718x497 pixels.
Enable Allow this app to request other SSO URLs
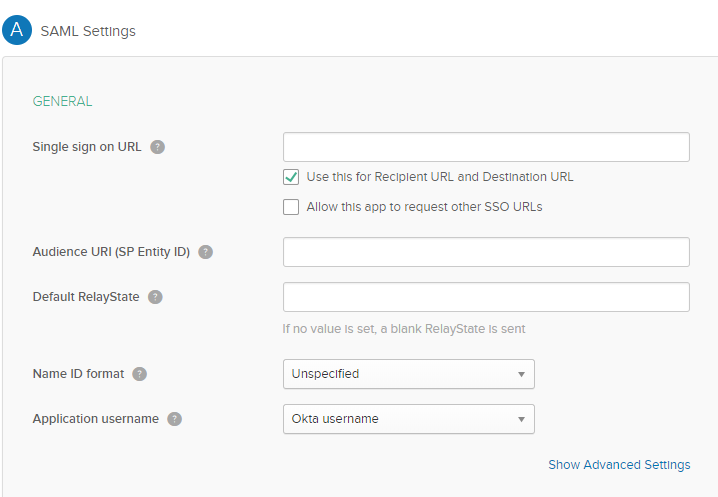[291, 207]
